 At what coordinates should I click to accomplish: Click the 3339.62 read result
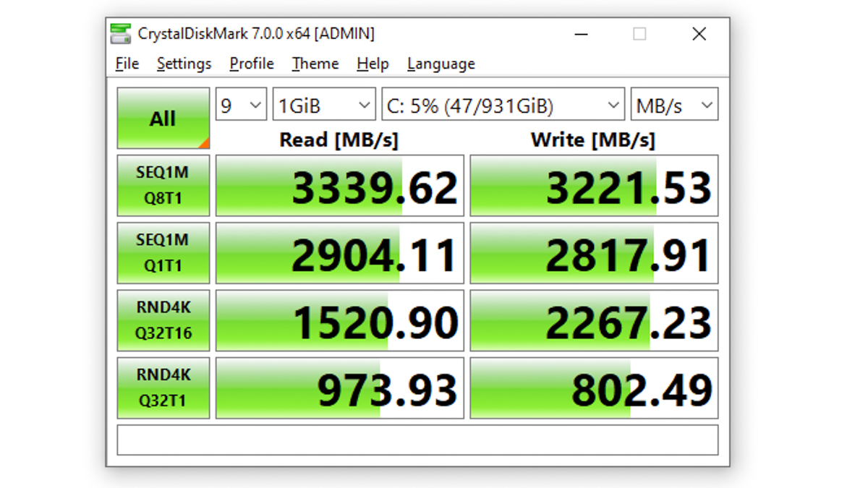tap(340, 185)
